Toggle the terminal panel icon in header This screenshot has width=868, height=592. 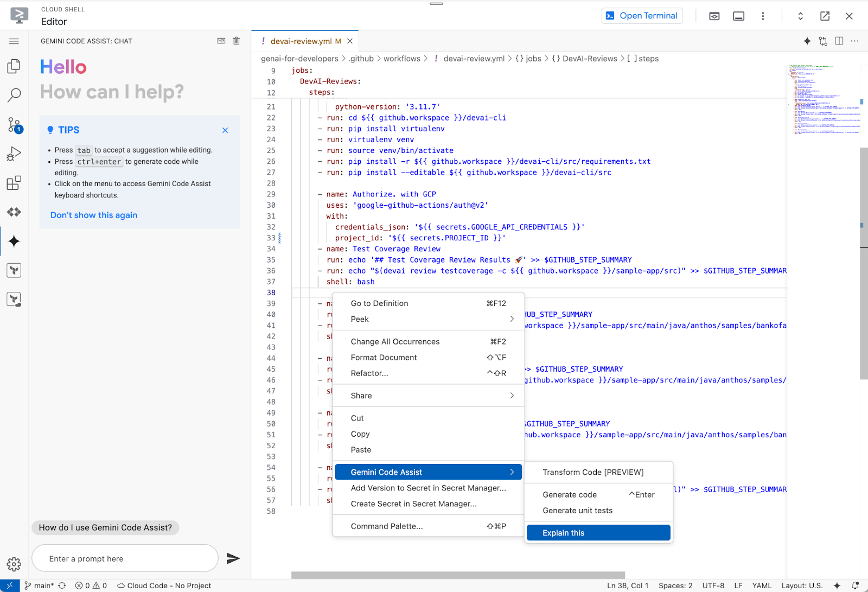(x=738, y=16)
